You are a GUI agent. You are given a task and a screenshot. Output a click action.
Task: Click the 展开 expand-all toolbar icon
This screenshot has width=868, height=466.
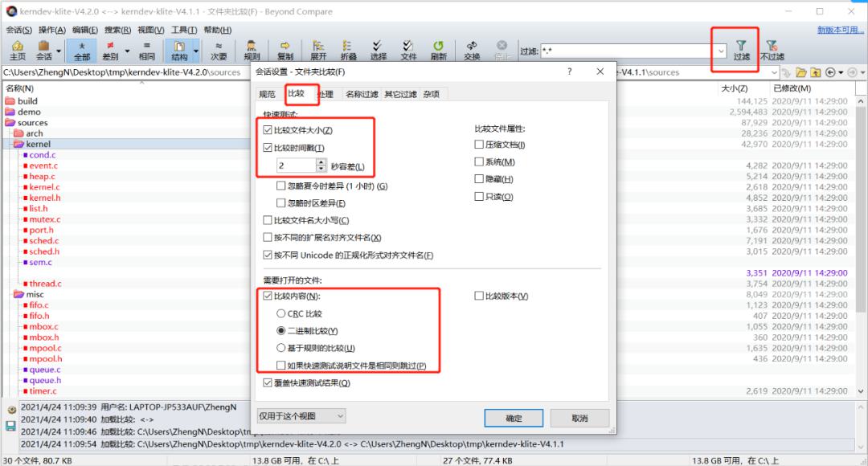tap(318, 51)
